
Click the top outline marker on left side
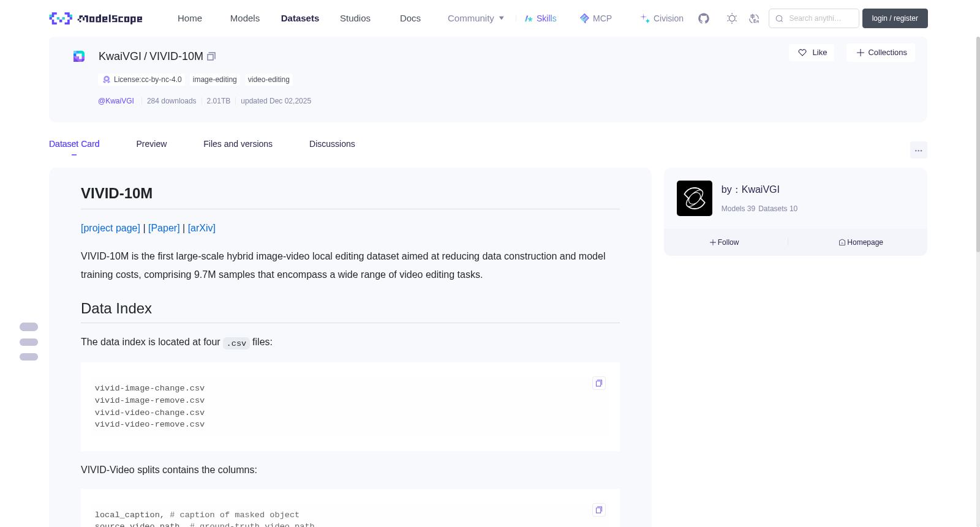29,327
